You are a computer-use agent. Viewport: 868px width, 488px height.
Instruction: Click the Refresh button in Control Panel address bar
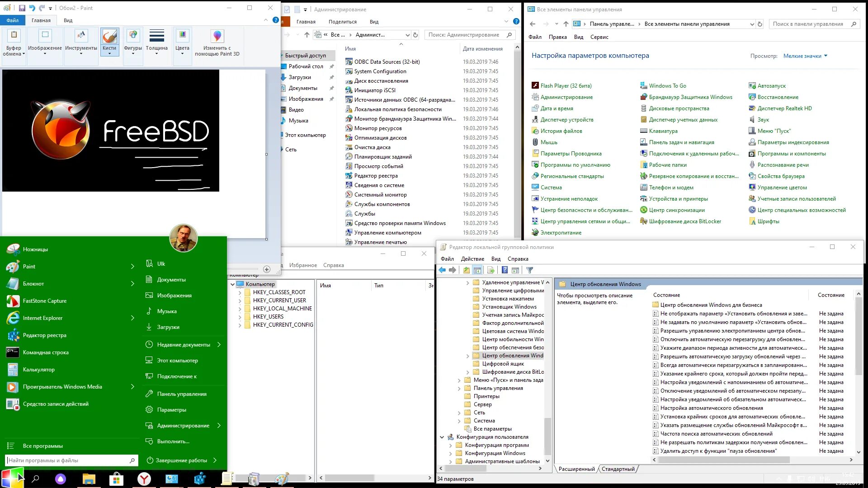click(x=760, y=24)
